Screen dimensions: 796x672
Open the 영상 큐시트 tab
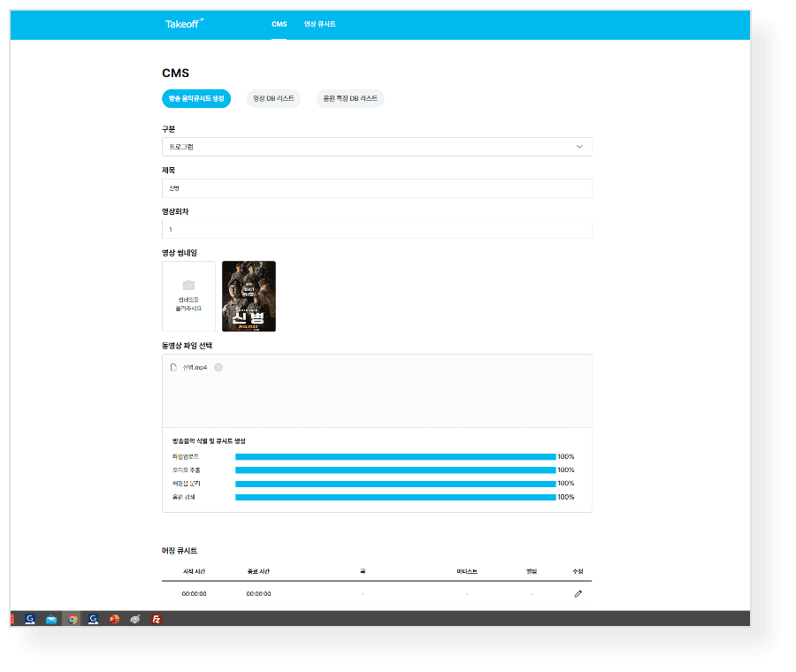coord(319,24)
